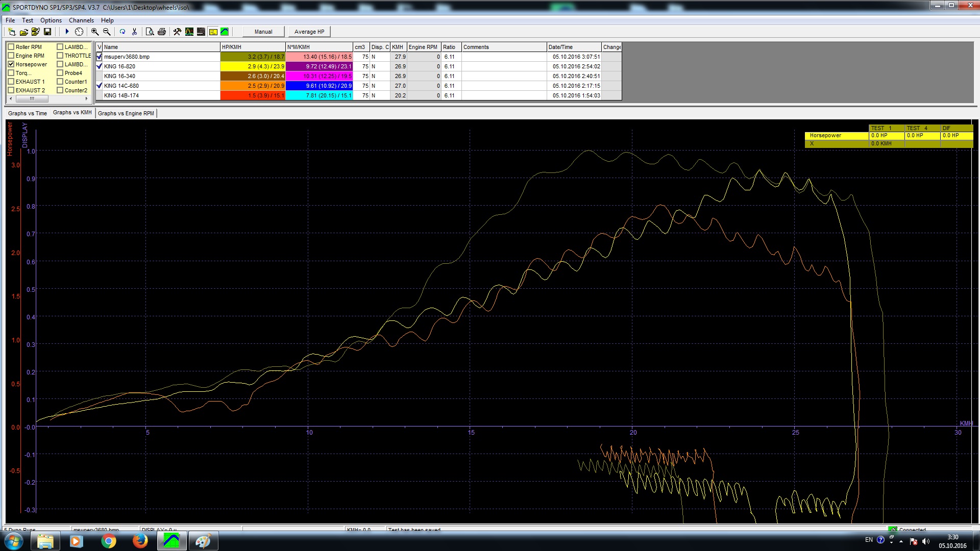Open Firefox from the taskbar
This screenshot has width=980, height=551.
coord(140,541)
